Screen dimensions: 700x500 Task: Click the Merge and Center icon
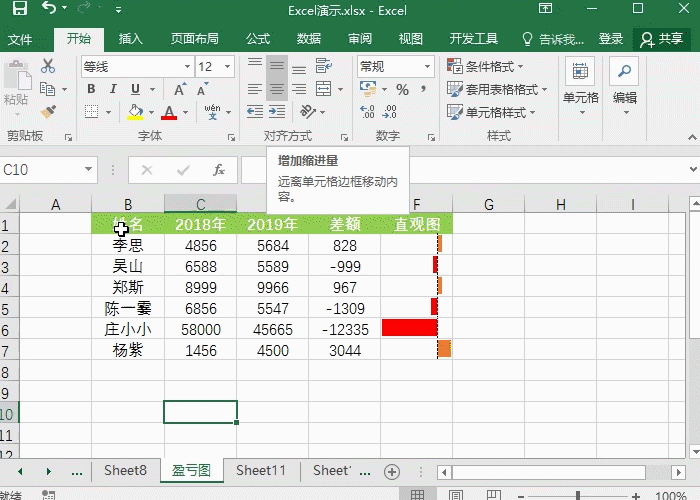323,89
